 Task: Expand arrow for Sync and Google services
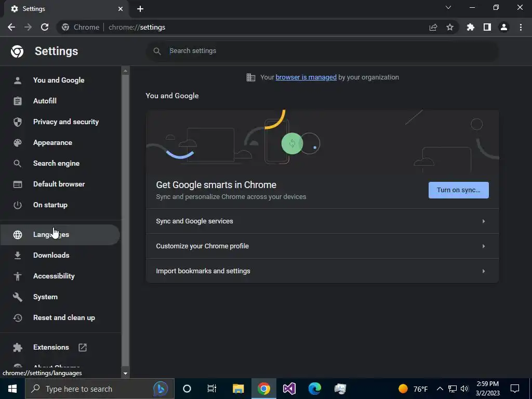click(x=484, y=221)
